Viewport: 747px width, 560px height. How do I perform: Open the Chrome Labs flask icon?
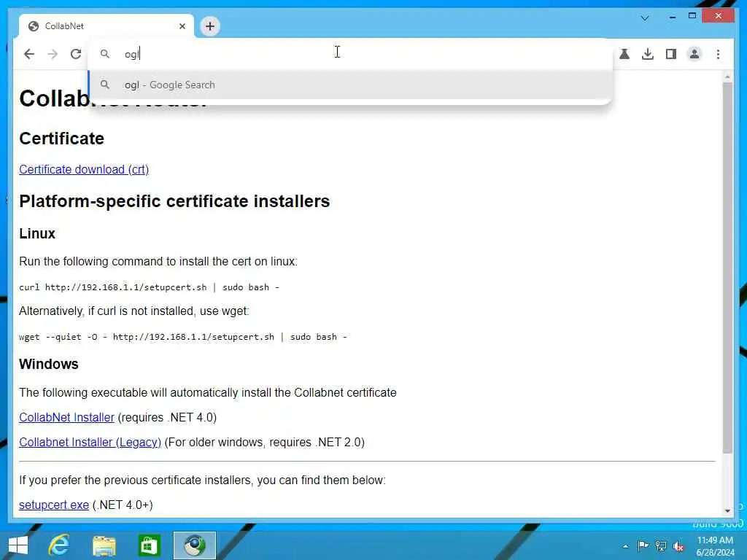click(624, 54)
